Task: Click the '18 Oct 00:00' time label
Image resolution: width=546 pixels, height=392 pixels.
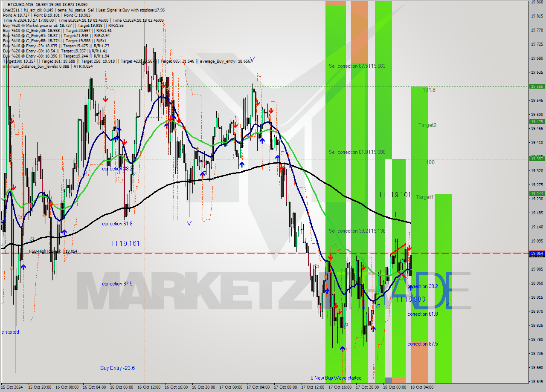Action: tap(394, 387)
